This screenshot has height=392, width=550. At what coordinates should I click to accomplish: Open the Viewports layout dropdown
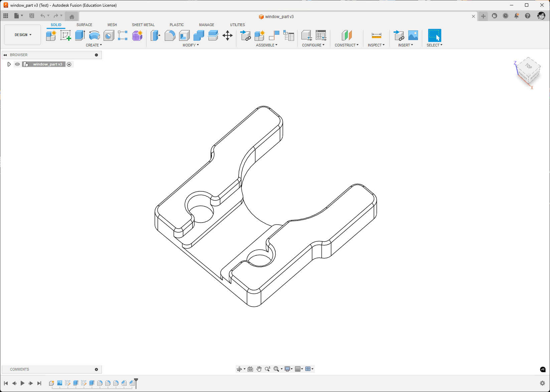(x=309, y=369)
